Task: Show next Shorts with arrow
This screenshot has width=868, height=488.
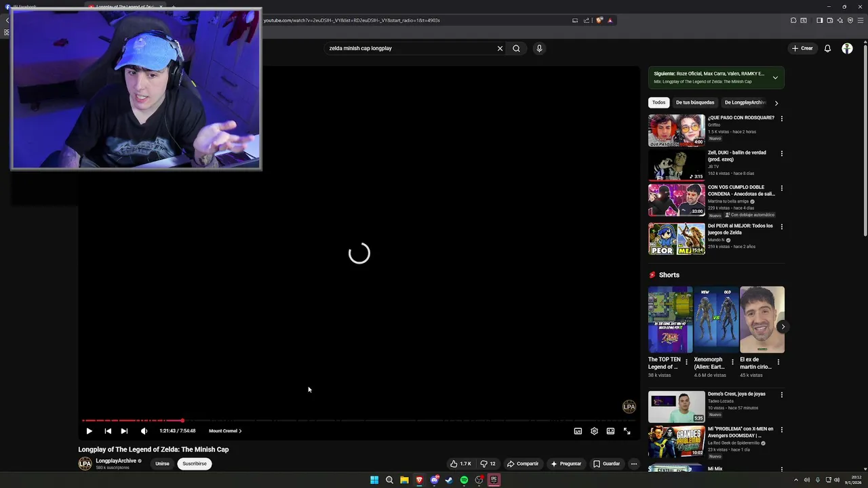Action: tap(783, 327)
